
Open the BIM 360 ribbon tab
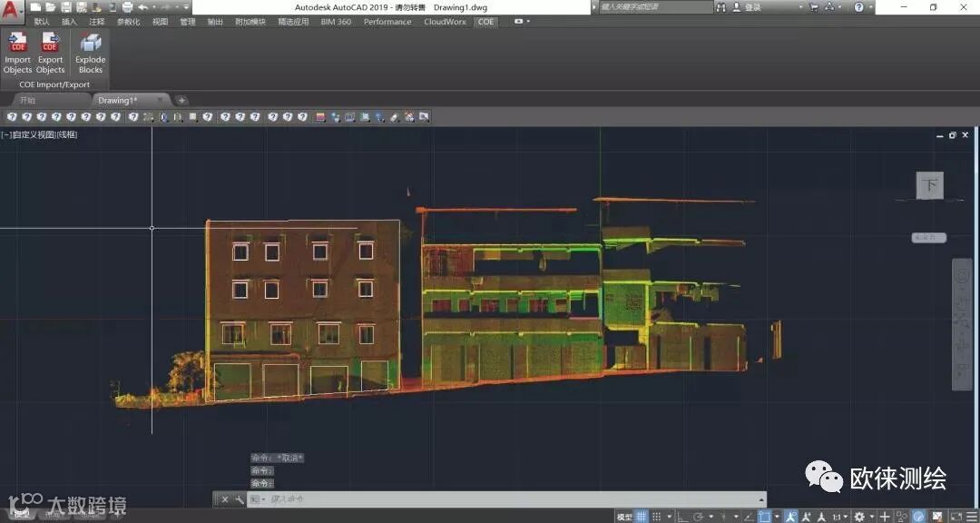tap(336, 22)
